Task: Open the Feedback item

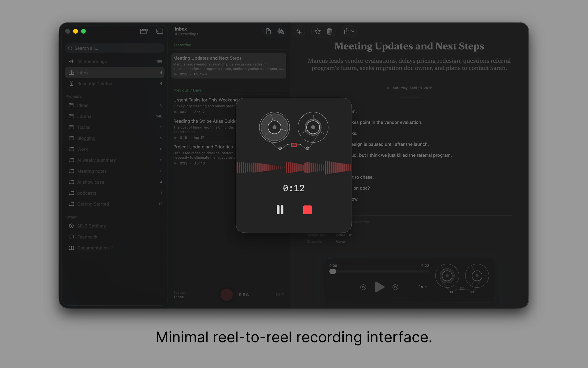Action: tap(115, 237)
